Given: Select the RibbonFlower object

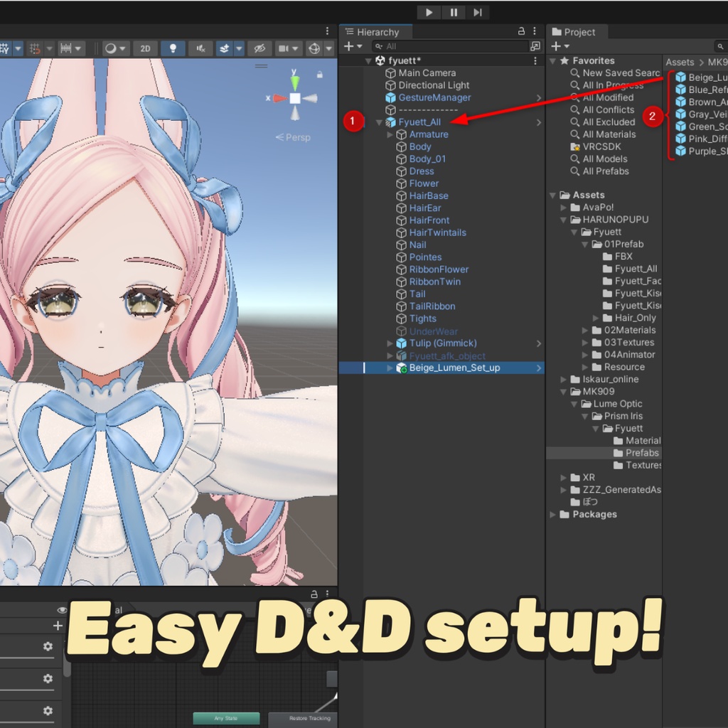Looking at the screenshot, I should (439, 269).
